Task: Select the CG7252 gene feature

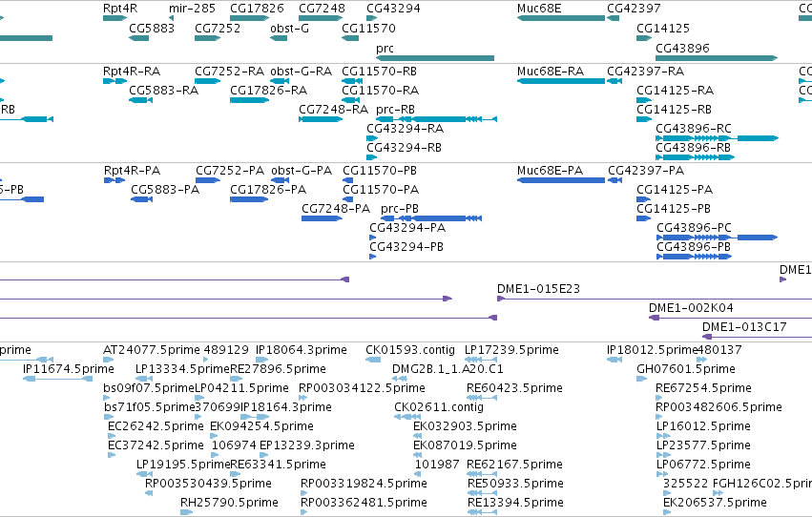Action: click(208, 38)
